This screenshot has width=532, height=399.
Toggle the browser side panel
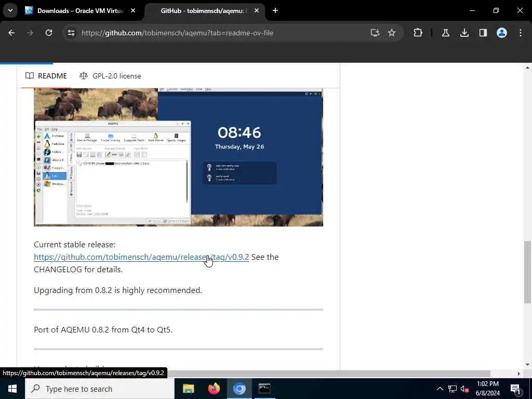pos(483,33)
